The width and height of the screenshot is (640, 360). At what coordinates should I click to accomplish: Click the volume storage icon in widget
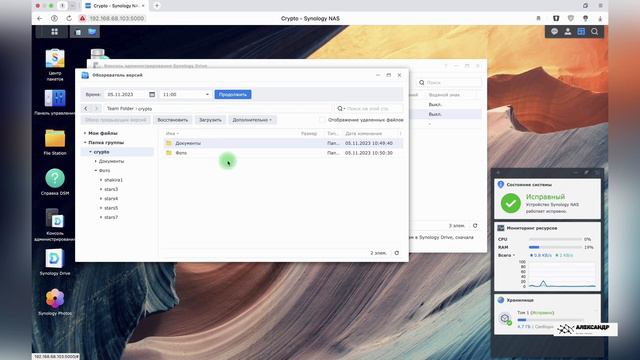click(505, 318)
